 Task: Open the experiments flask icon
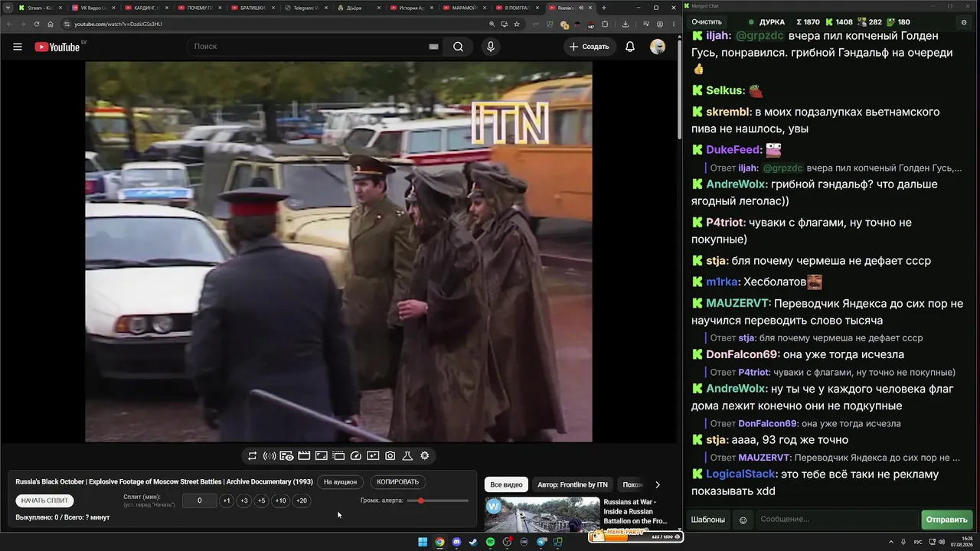tap(407, 455)
